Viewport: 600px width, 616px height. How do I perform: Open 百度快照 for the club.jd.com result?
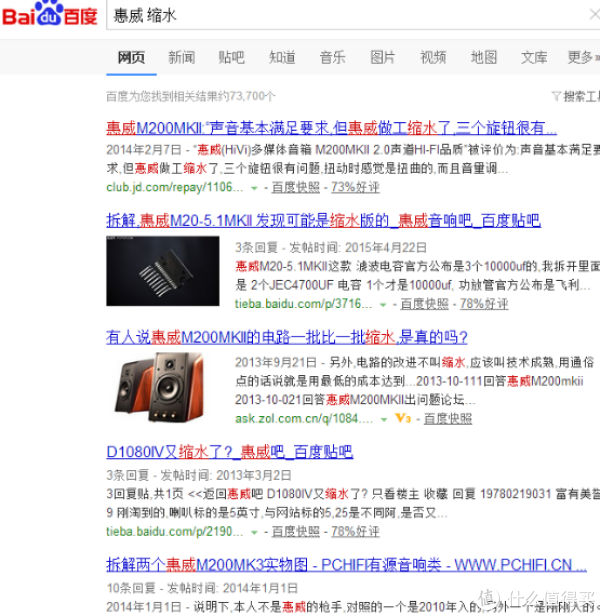pyautogui.click(x=295, y=187)
